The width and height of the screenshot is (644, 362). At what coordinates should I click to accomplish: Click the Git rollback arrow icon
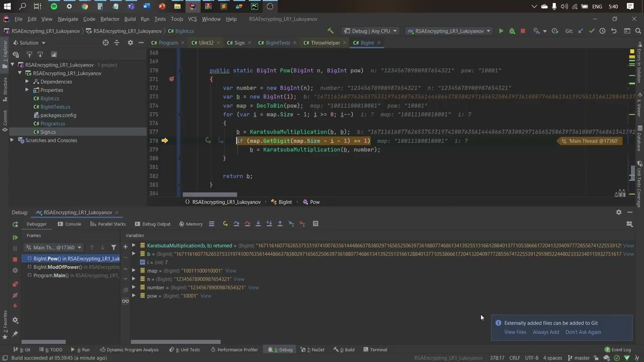coord(614,31)
